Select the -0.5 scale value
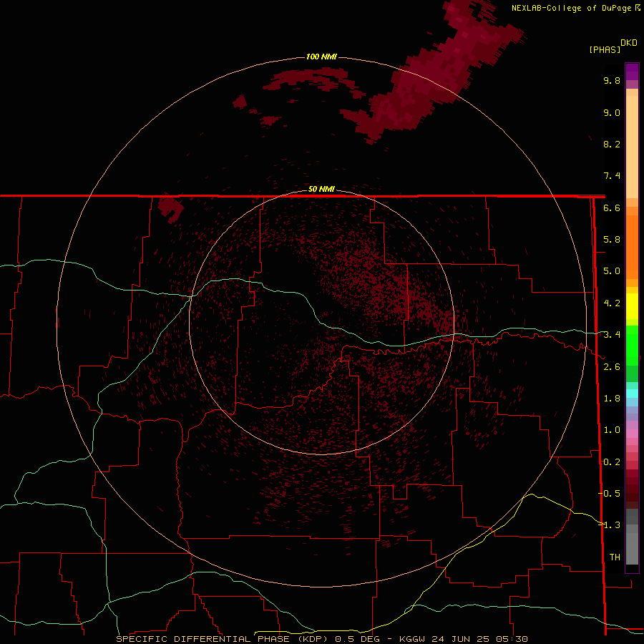 [609, 494]
